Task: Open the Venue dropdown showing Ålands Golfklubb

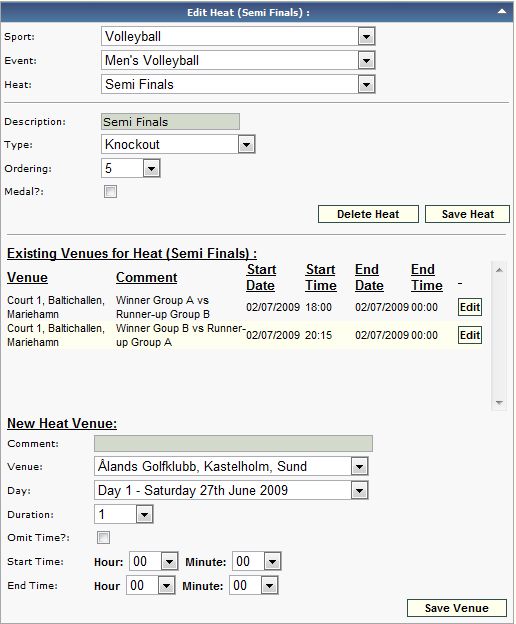Action: click(231, 466)
